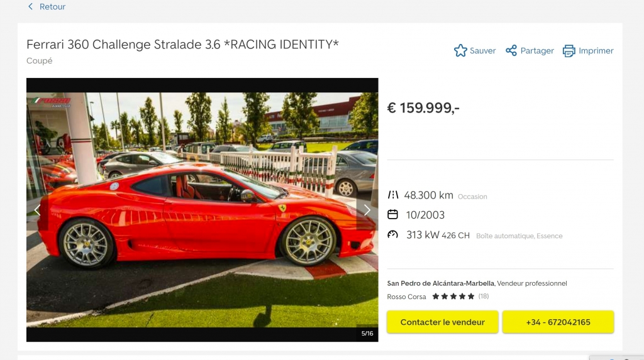644x360 pixels.
Task: Select Imprimer to print the listing
Action: pos(596,50)
